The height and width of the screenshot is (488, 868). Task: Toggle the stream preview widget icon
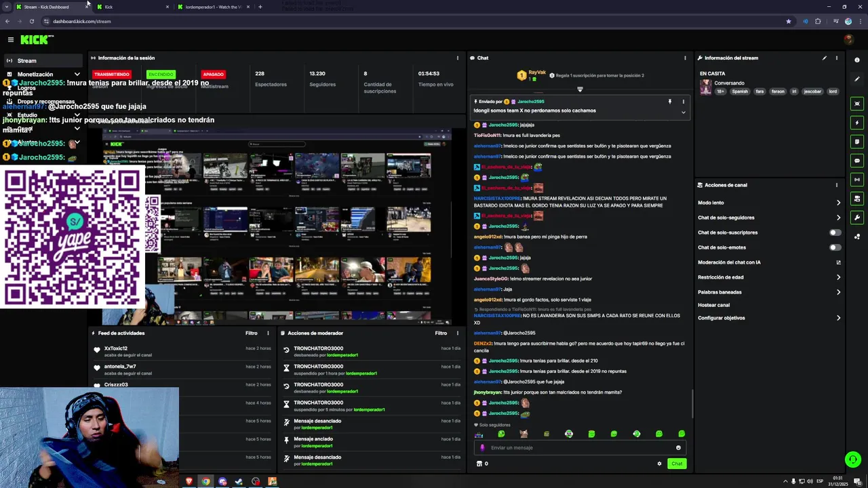tap(857, 104)
